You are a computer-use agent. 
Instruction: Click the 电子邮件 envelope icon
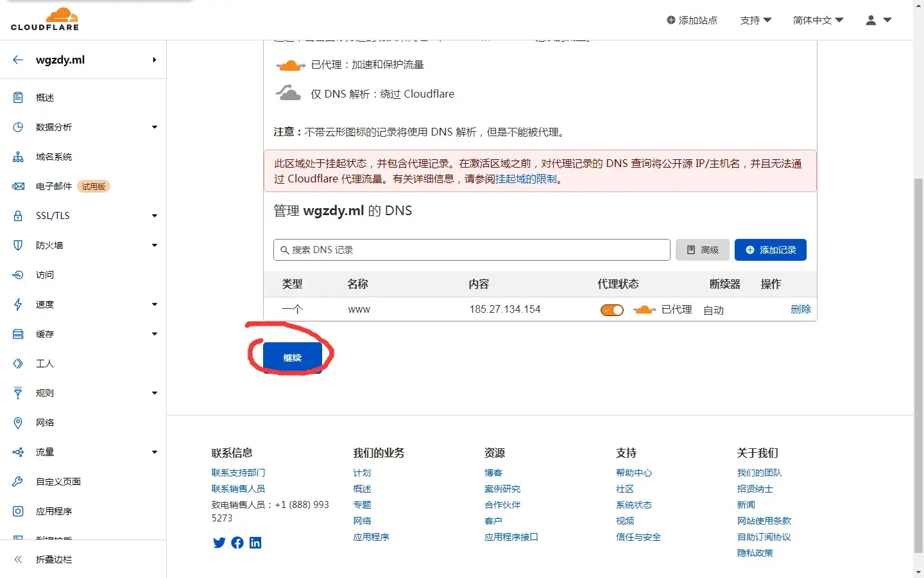(18, 186)
